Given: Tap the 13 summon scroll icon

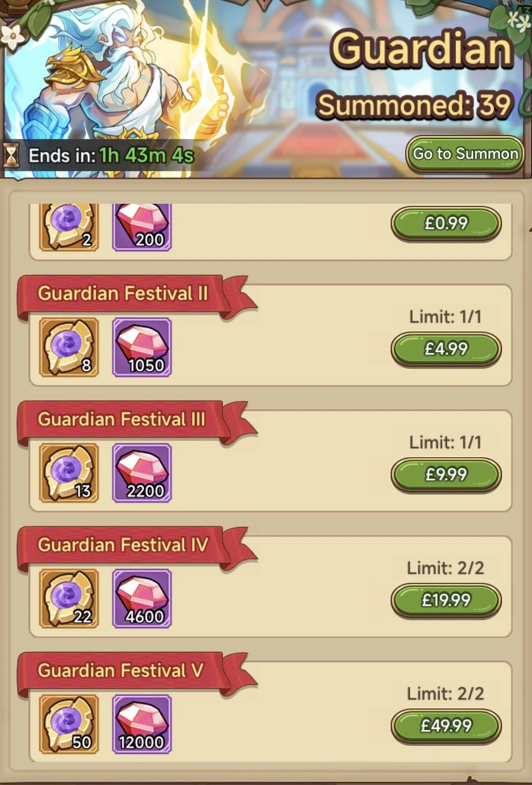Looking at the screenshot, I should tap(69, 473).
